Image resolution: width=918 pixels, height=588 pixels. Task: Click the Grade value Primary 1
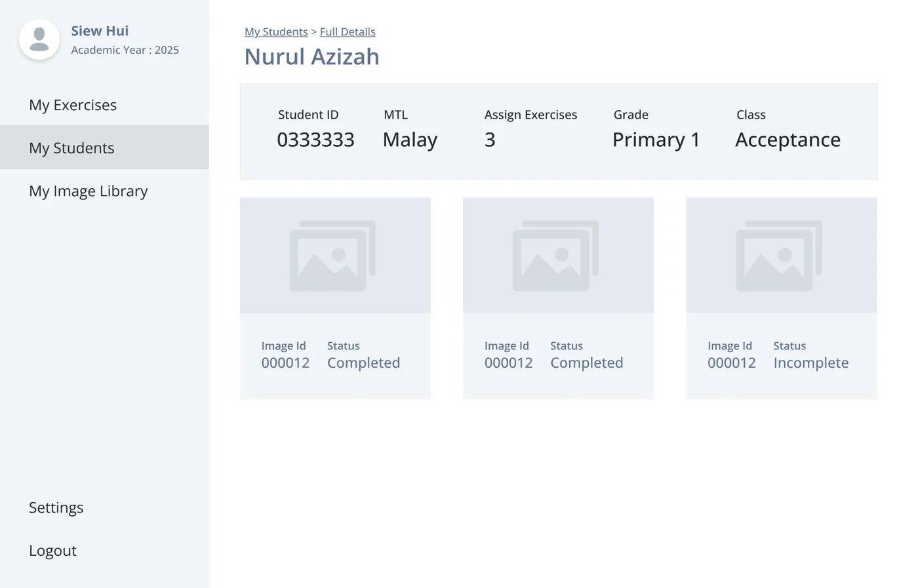click(656, 140)
